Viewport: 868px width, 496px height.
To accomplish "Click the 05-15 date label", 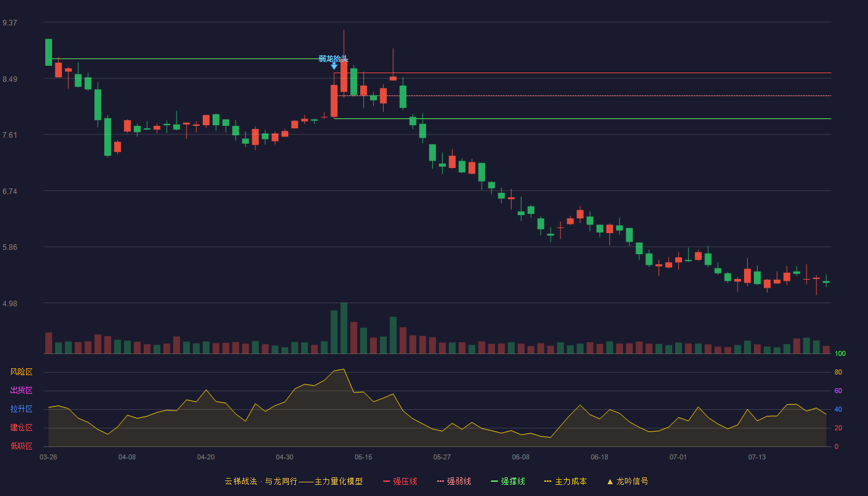I will (363, 457).
